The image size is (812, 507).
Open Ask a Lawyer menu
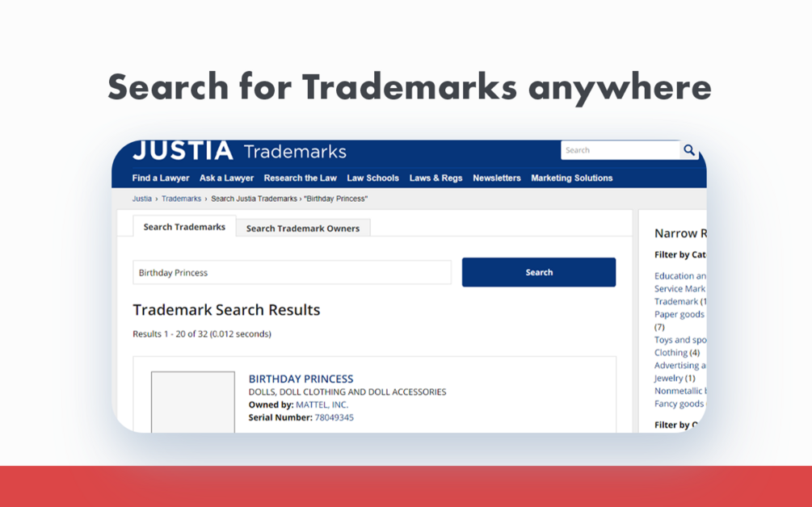[226, 178]
